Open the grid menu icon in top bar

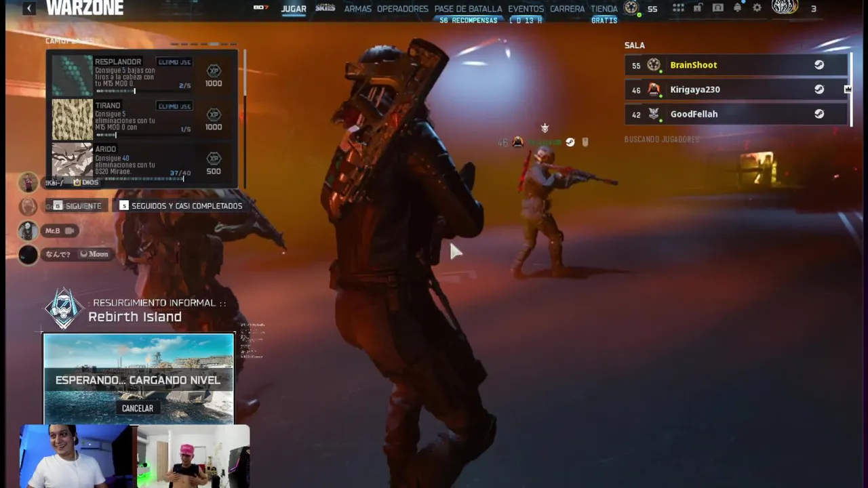click(x=678, y=8)
